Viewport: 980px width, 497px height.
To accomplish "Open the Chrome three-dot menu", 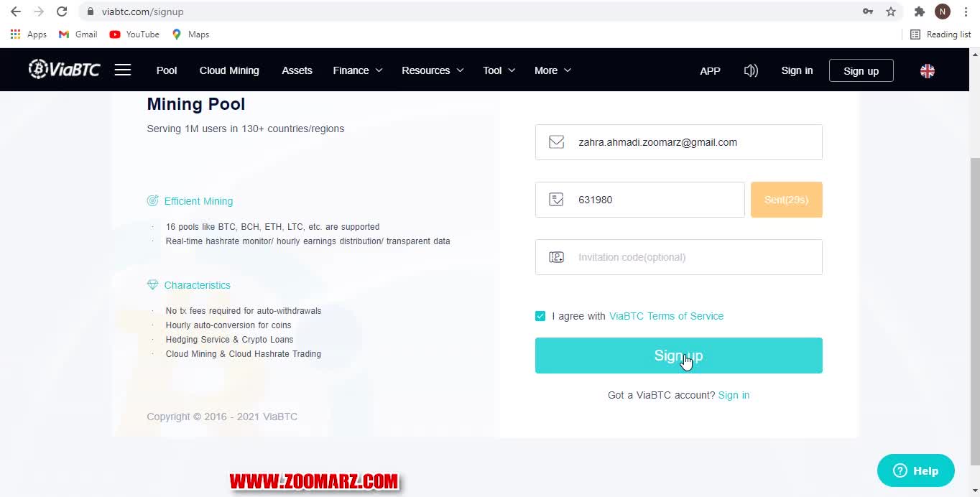I will [966, 11].
